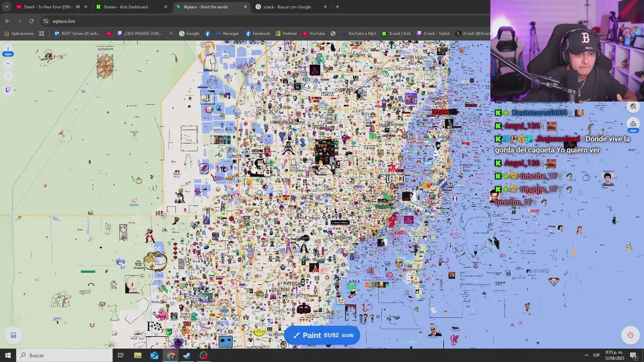Viewport: 644px width, 362px height.
Task: Open Outlook from the taskbar
Action: (154, 355)
